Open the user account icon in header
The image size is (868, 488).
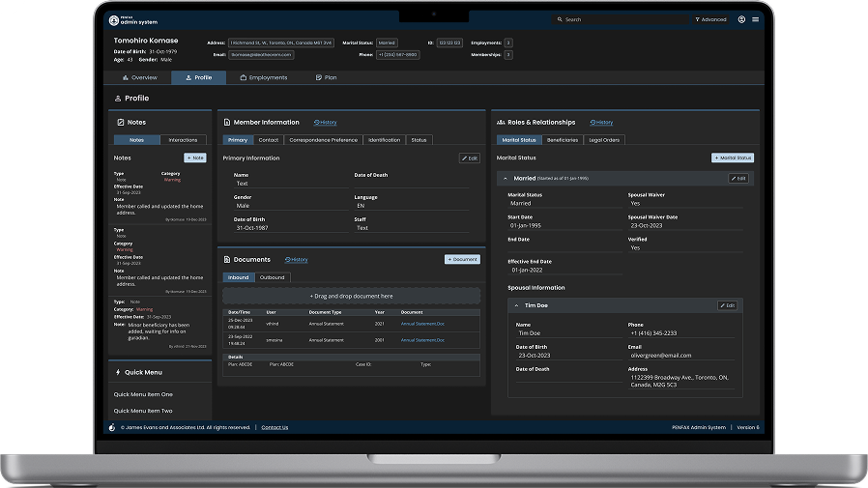[741, 19]
